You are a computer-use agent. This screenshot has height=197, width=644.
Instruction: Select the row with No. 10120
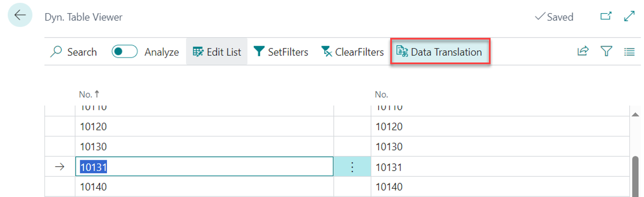pos(204,127)
